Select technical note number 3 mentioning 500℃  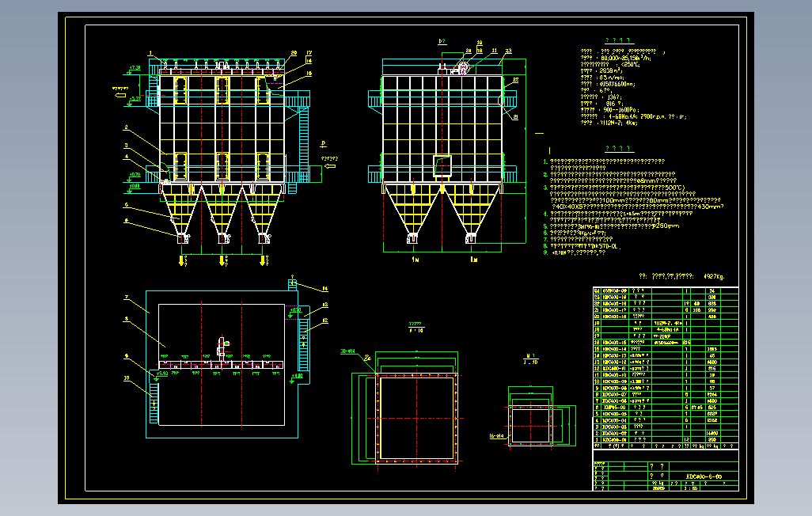[x=613, y=188]
